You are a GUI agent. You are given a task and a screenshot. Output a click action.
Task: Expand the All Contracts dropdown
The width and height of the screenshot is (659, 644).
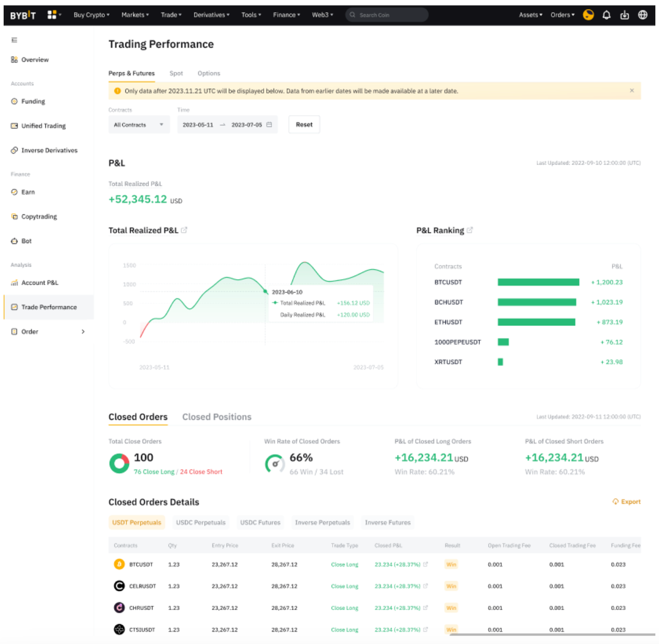[x=139, y=125]
